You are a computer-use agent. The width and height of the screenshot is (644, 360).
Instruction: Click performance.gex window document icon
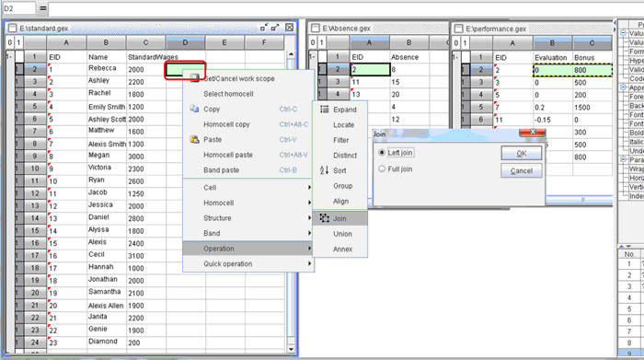[458, 29]
